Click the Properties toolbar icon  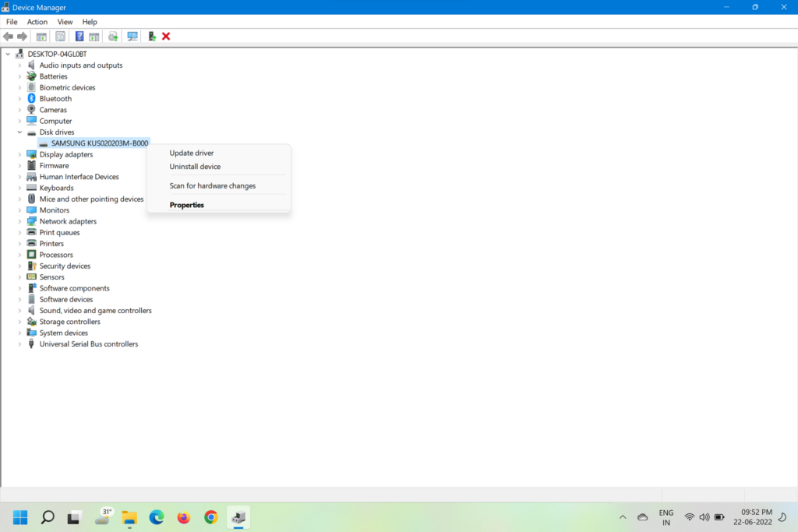tap(60, 37)
